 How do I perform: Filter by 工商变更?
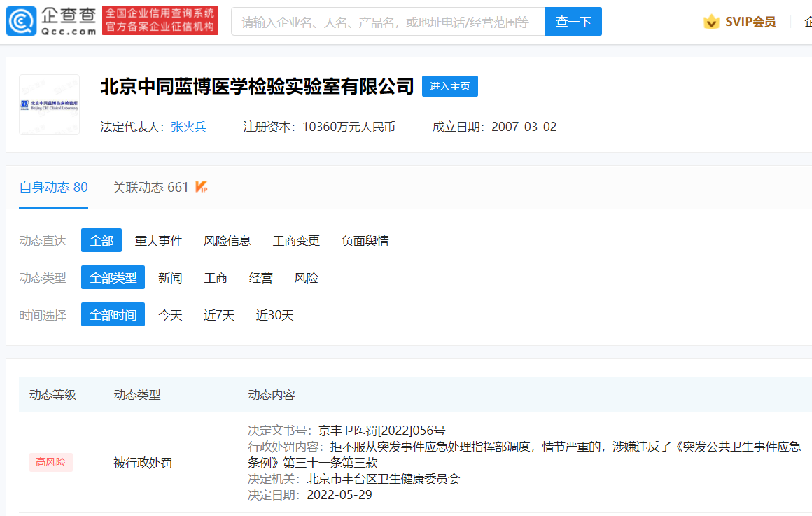point(296,241)
